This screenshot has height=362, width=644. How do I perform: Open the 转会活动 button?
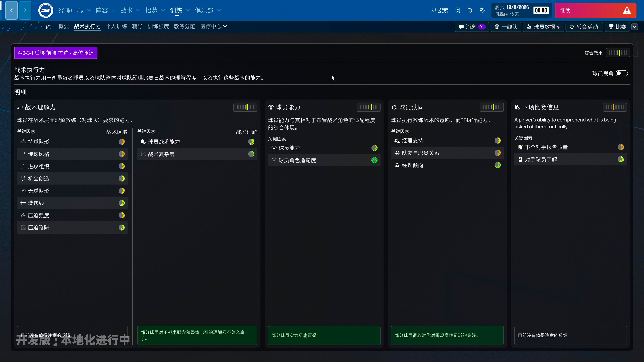[x=584, y=27]
